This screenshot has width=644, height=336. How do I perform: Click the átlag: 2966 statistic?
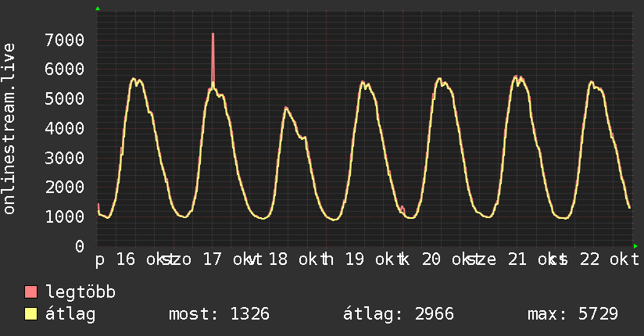point(399,314)
